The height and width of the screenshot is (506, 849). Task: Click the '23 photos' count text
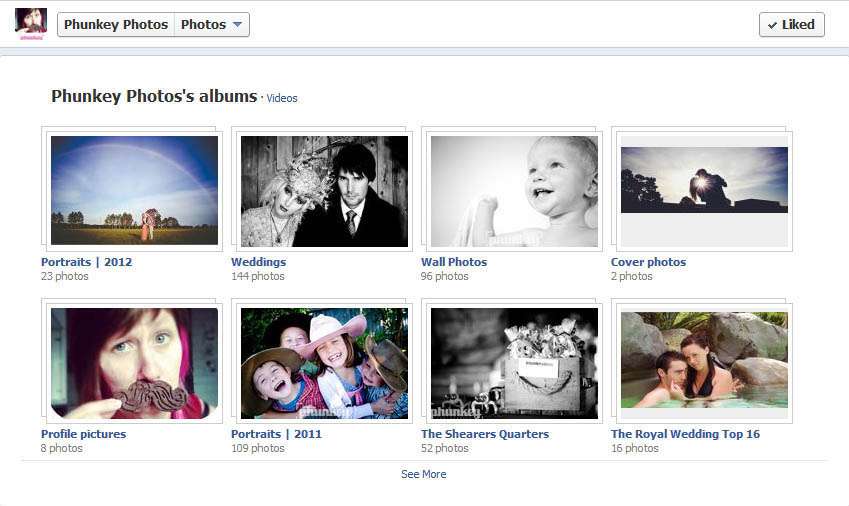click(64, 276)
